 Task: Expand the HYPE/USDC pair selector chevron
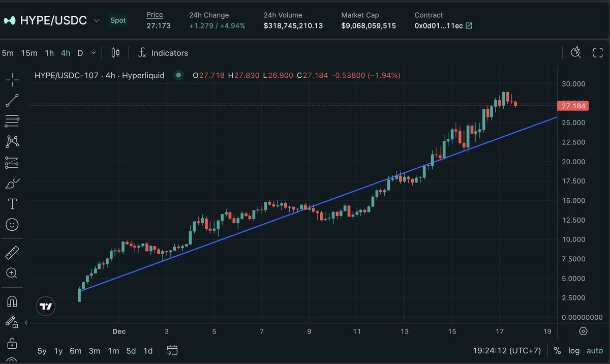click(x=97, y=21)
